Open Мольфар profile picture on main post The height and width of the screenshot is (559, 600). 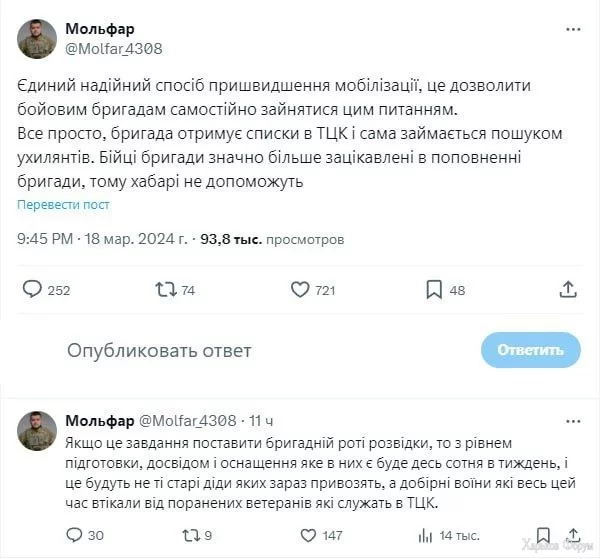tap(37, 38)
